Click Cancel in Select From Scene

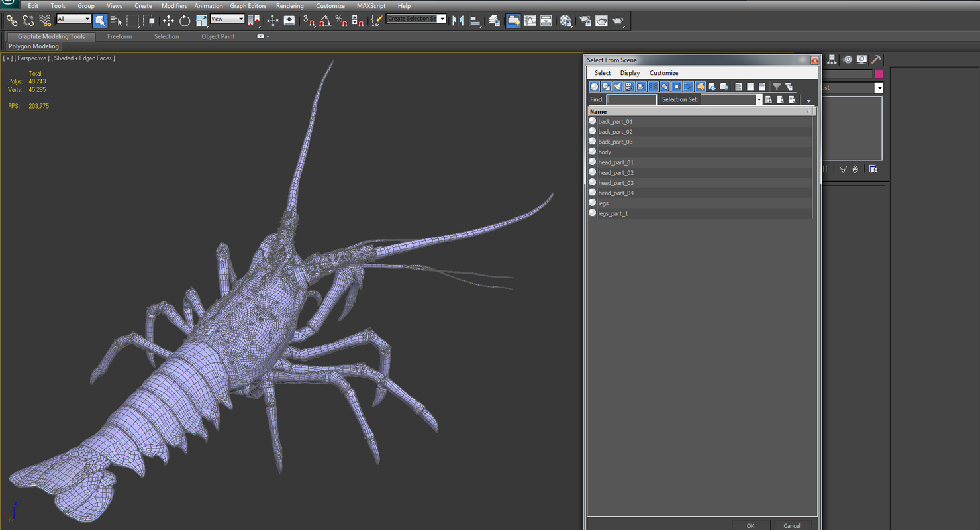(x=792, y=526)
